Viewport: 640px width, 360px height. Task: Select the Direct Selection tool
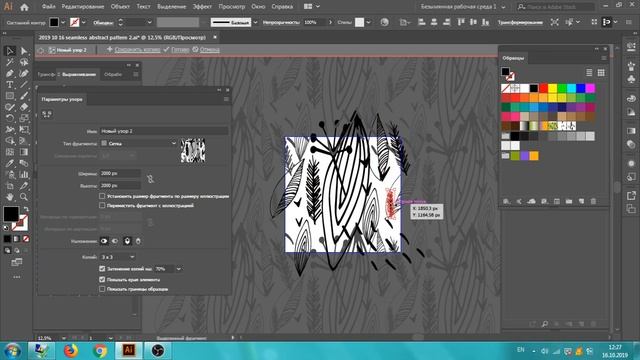pos(24,51)
